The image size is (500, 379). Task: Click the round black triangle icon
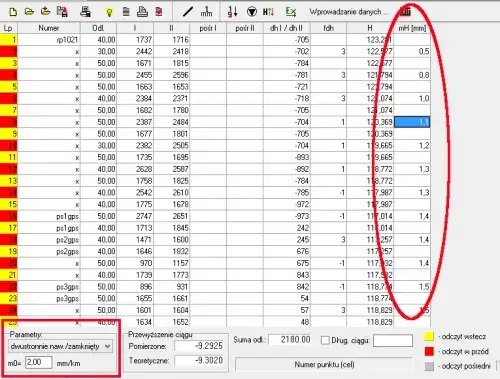click(252, 12)
